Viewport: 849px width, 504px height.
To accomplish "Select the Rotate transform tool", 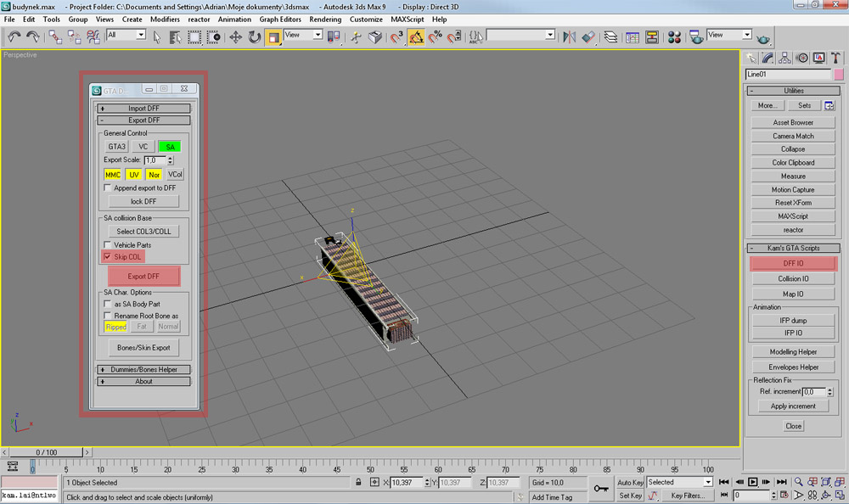I will 254,36.
